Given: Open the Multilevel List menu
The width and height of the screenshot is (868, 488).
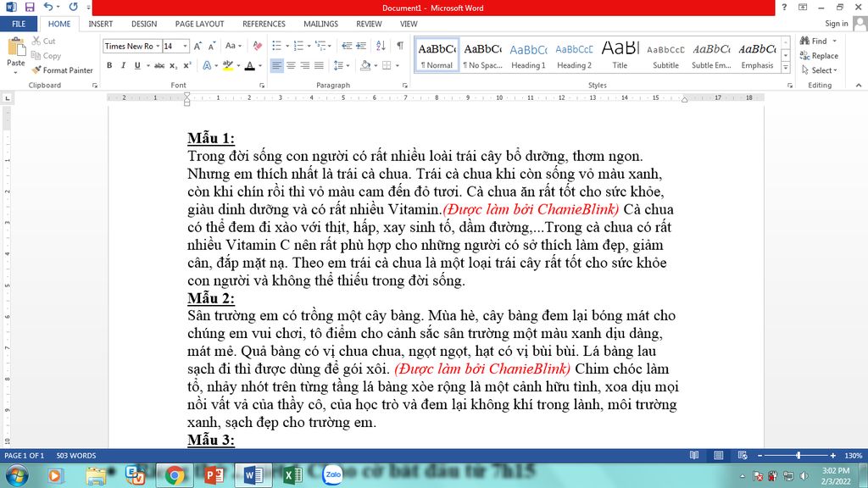Looking at the screenshot, I should click(321, 46).
